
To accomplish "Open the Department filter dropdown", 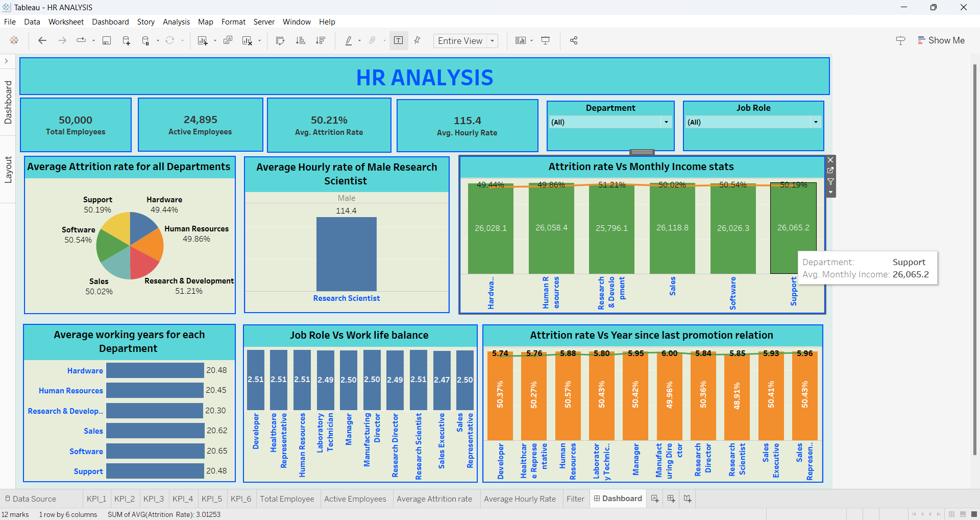I will point(666,122).
